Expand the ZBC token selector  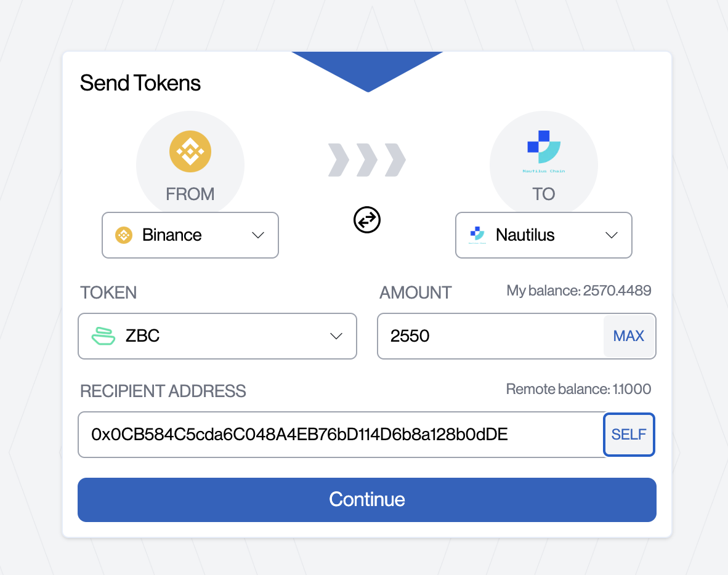pyautogui.click(x=217, y=336)
